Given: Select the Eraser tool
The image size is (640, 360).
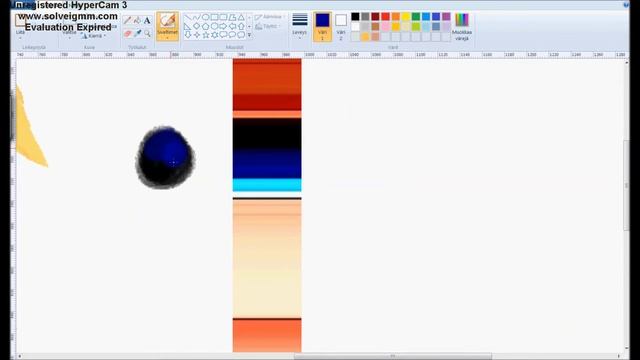Looking at the screenshot, I should click(127, 33).
